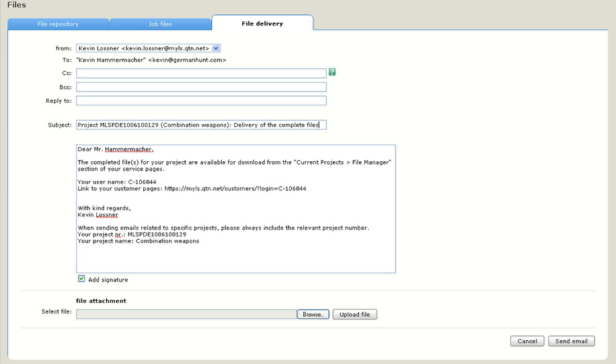This screenshot has height=364, width=616.
Task: Switch to the Job files tab
Action: 160,24
